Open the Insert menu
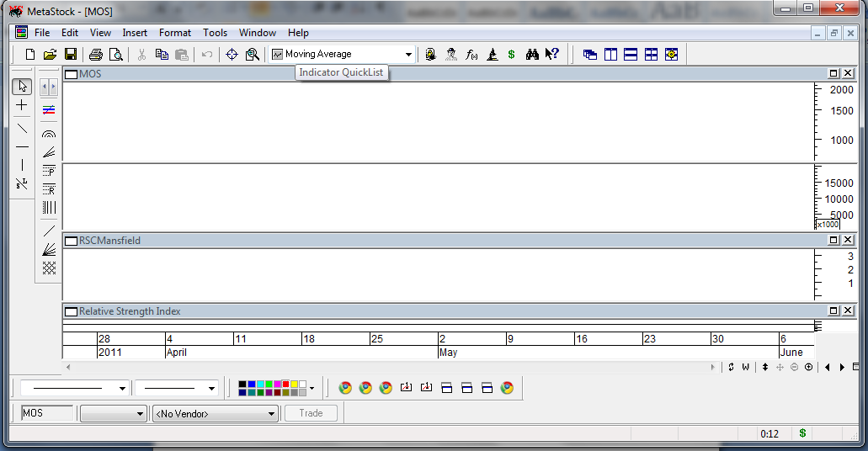Viewport: 868px width, 451px height. 135,33
